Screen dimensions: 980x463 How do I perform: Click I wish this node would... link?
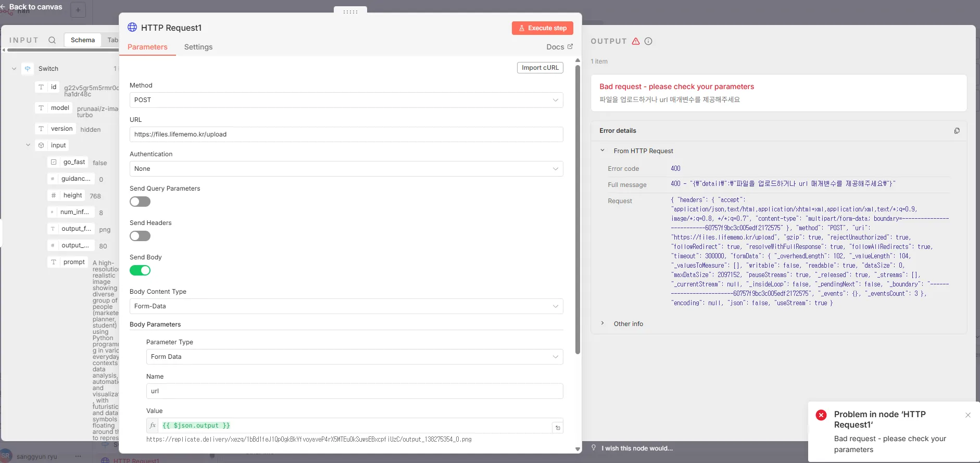pos(637,448)
